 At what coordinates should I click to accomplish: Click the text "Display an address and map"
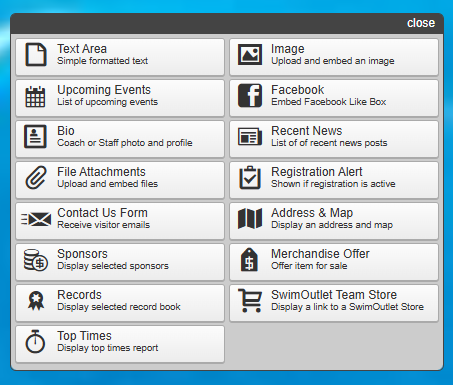pos(332,225)
